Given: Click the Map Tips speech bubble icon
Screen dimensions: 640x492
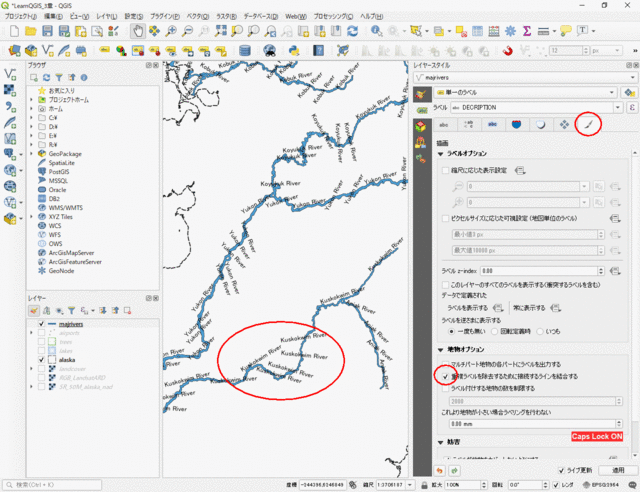Looking at the screenshot, I should (x=566, y=31).
